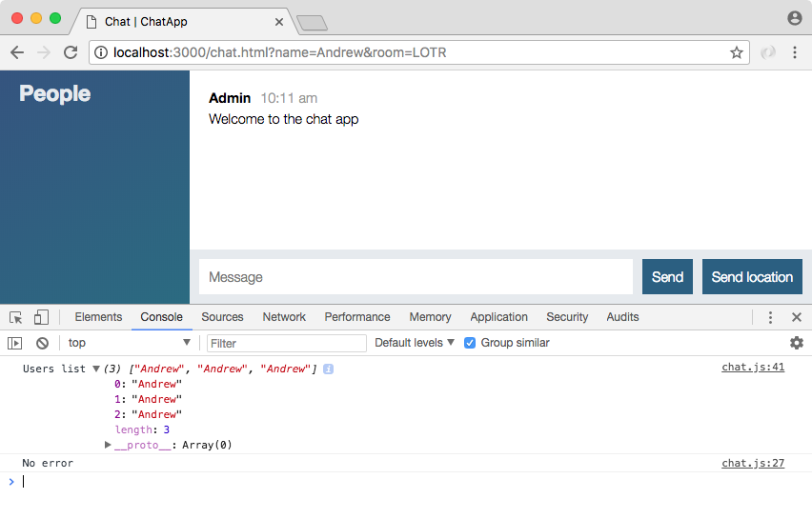The image size is (812, 519).
Task: Open console settings gear
Action: 796,343
